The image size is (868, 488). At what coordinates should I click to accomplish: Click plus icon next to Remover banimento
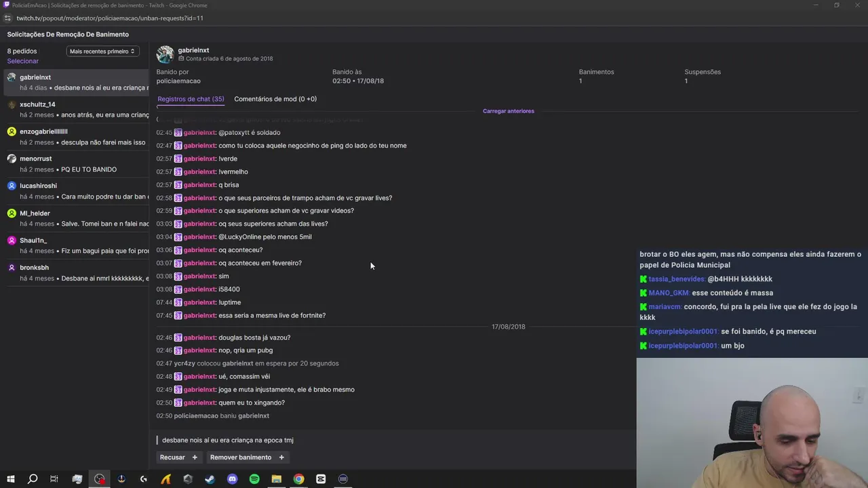pyautogui.click(x=281, y=457)
